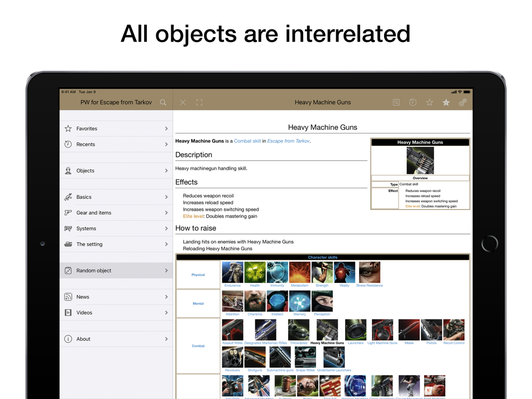Open the Revolvers skill icon

[x=232, y=358]
